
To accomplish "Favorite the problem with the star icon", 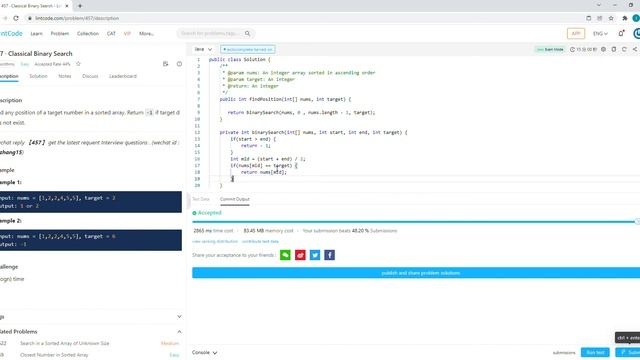I will pos(78,64).
